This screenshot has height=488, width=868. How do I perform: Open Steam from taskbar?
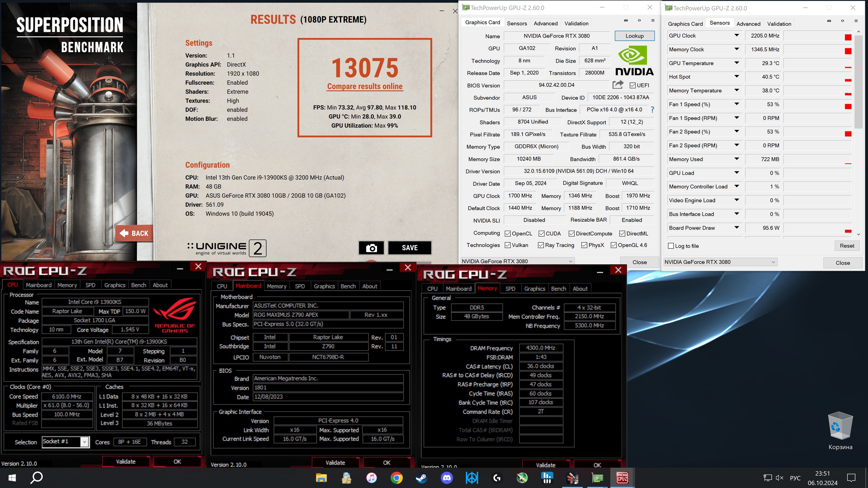(421, 478)
